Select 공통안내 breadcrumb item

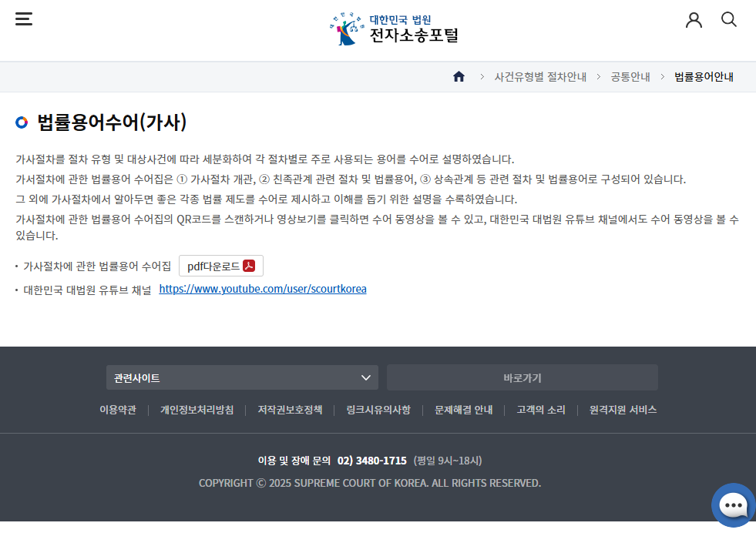coord(630,77)
